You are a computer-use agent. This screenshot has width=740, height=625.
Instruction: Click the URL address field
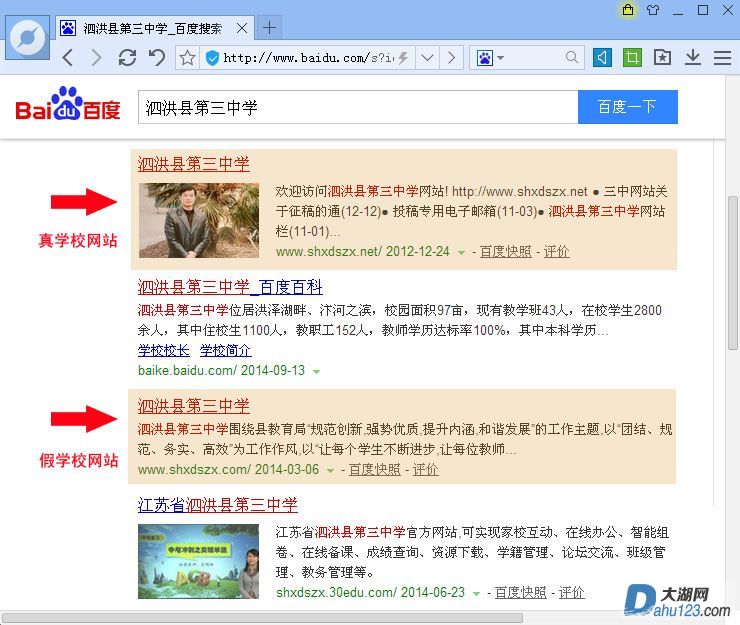308,58
